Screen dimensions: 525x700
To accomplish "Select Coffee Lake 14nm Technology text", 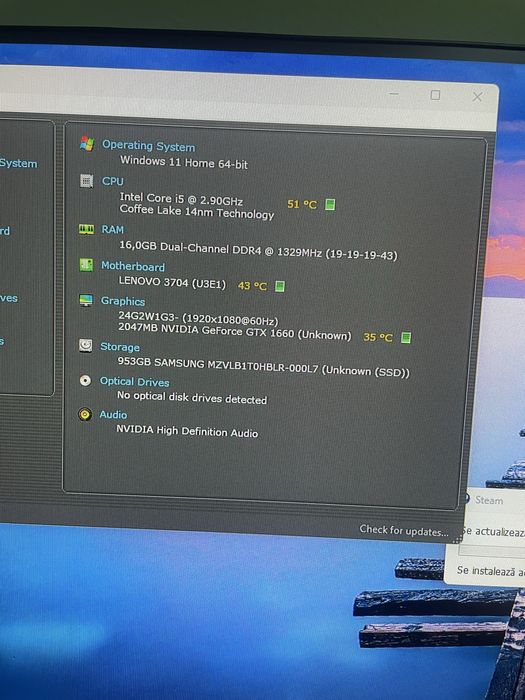I will click(x=196, y=212).
